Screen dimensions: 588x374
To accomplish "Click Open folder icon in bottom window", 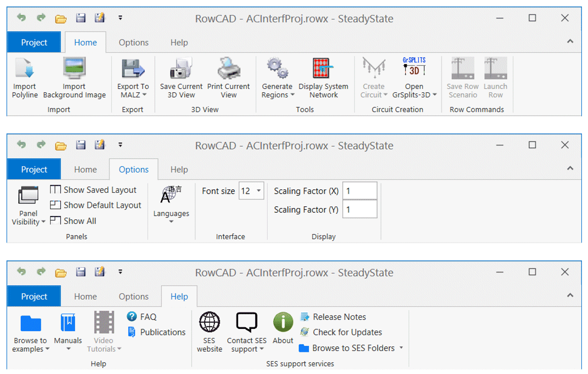I will pyautogui.click(x=61, y=272).
